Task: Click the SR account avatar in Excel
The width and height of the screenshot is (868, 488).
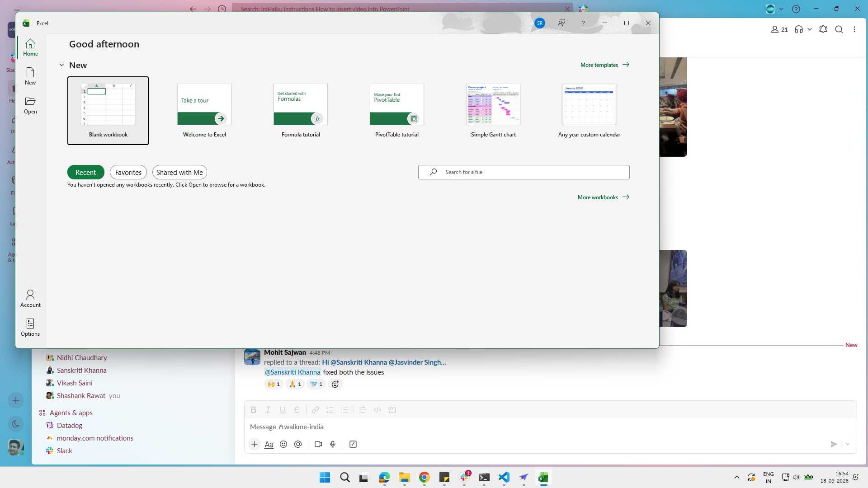Action: point(539,23)
